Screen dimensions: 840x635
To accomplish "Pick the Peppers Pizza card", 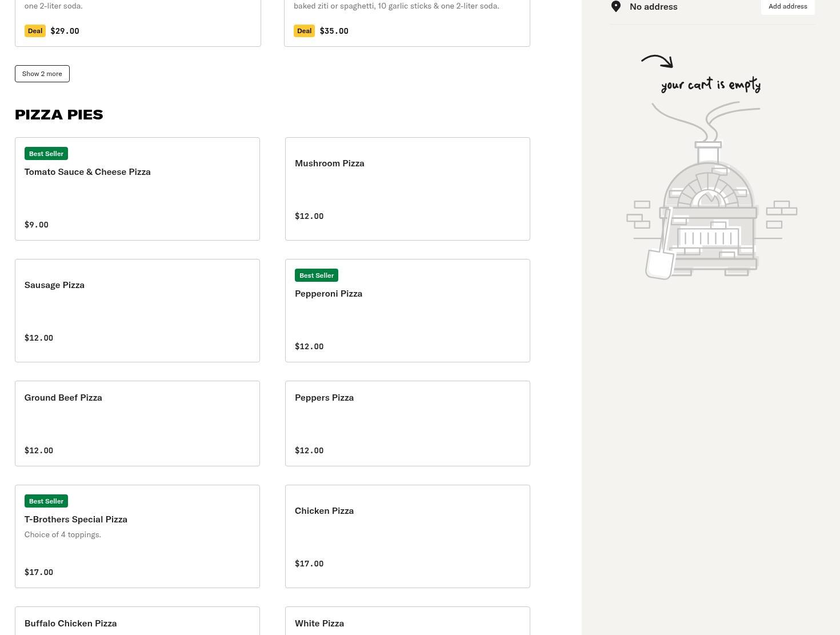I will 407,424.
